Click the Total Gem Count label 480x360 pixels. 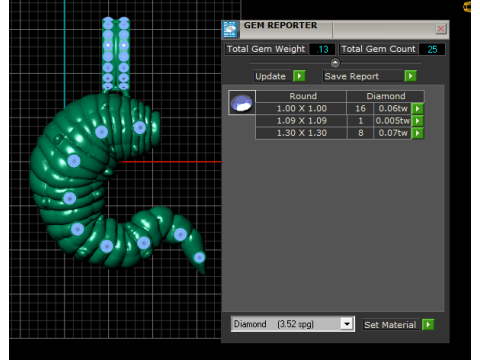click(x=378, y=49)
